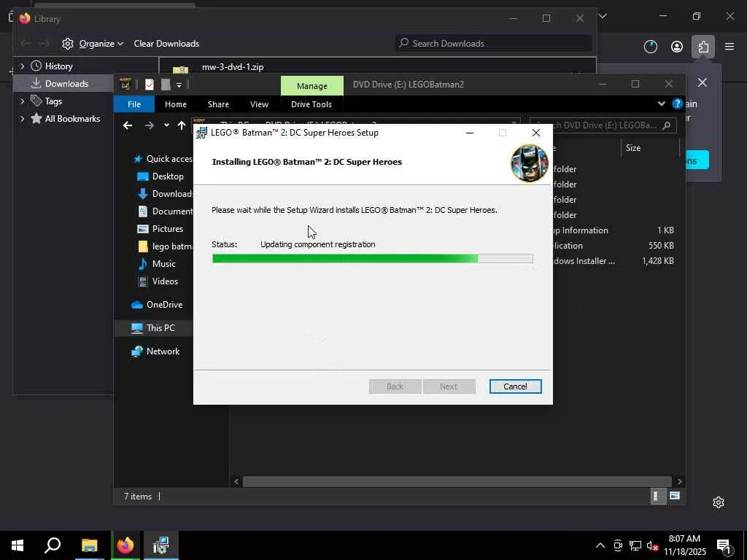
Task: Select Music in navigation pane
Action: pyautogui.click(x=156, y=263)
